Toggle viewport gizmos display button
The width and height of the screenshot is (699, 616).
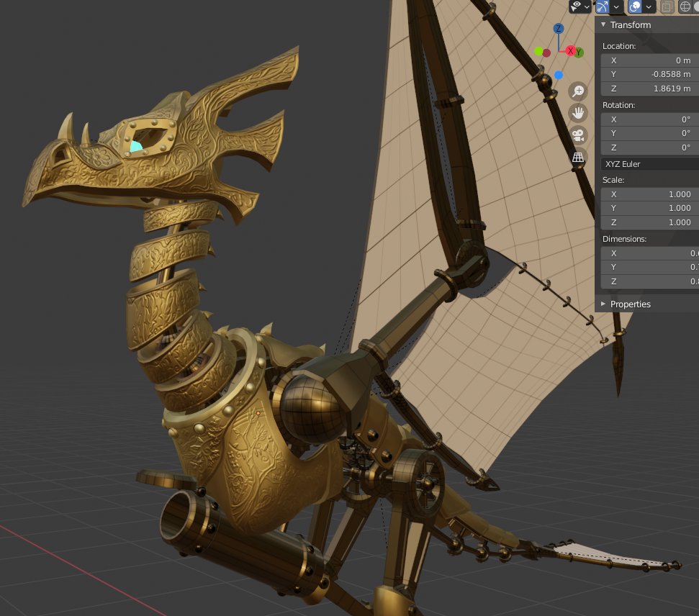coord(603,6)
